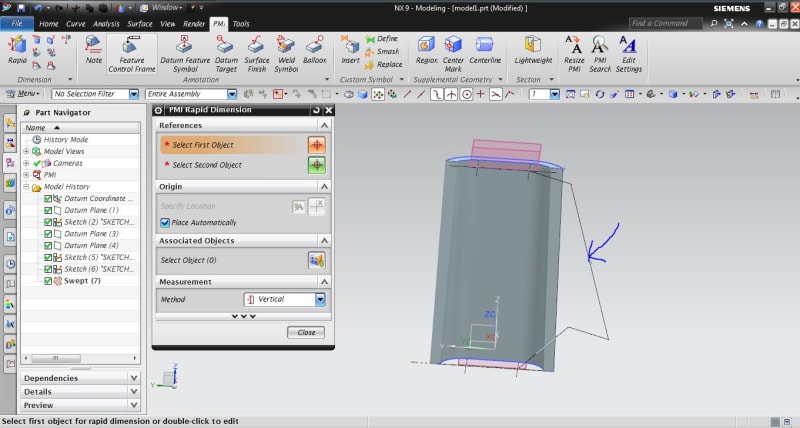Viewport: 800px width, 428px height.
Task: Open the Menu button
Action: click(x=22, y=94)
